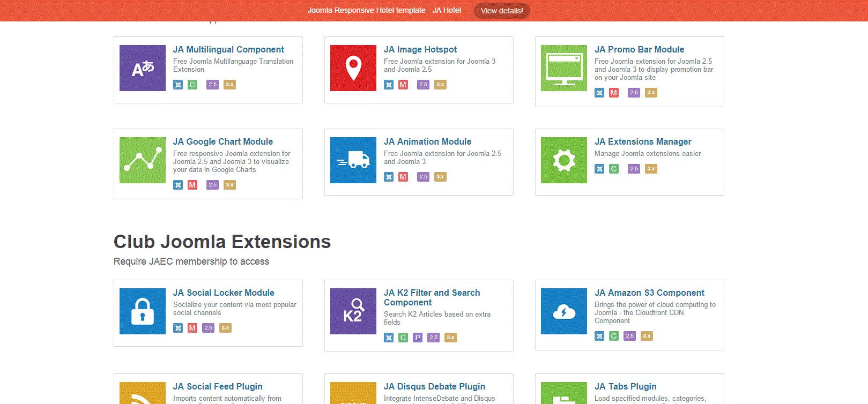Select the JA K2 Filter search icon
This screenshot has height=404, width=868.
click(x=353, y=311)
